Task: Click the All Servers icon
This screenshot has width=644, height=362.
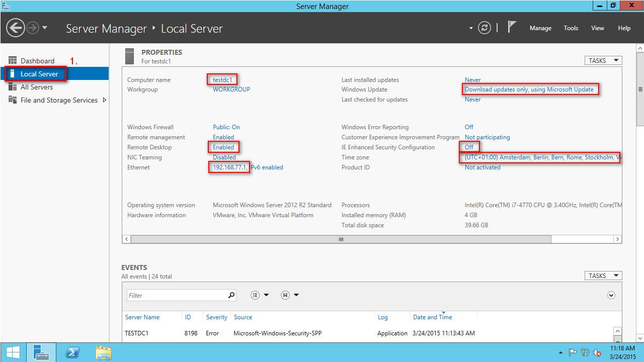Action: [13, 87]
